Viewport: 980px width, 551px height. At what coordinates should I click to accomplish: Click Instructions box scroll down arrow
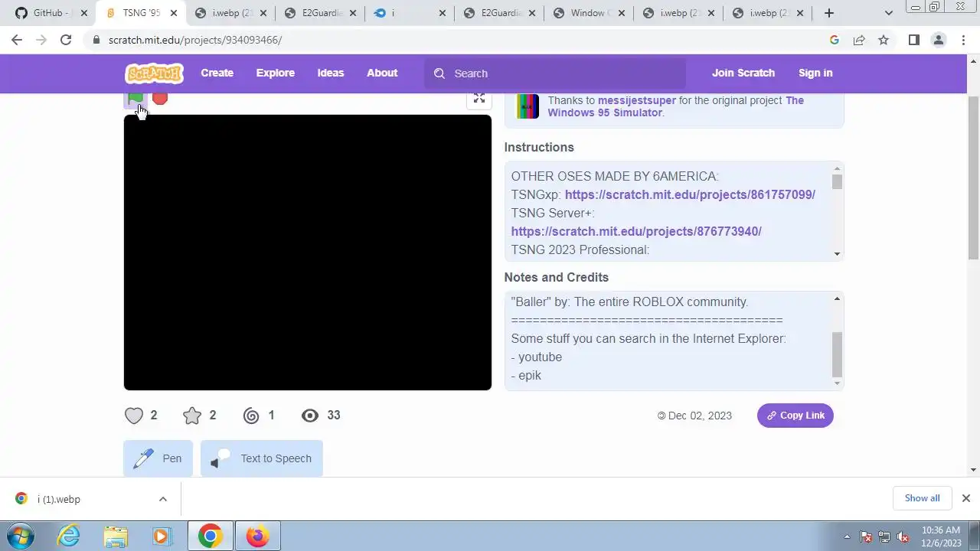tap(837, 253)
